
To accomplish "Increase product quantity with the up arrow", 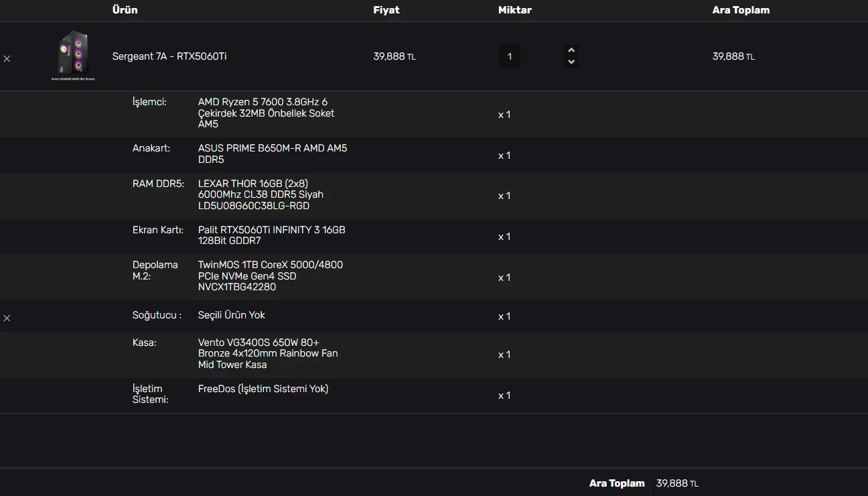I will click(x=571, y=50).
